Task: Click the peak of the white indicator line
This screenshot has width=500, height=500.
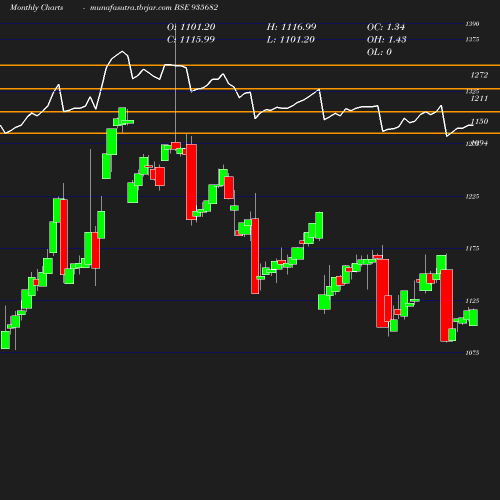Action: pos(122,51)
